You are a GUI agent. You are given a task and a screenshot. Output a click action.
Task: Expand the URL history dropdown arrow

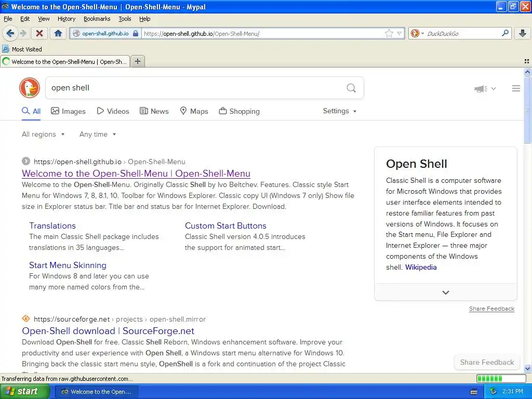point(400,33)
